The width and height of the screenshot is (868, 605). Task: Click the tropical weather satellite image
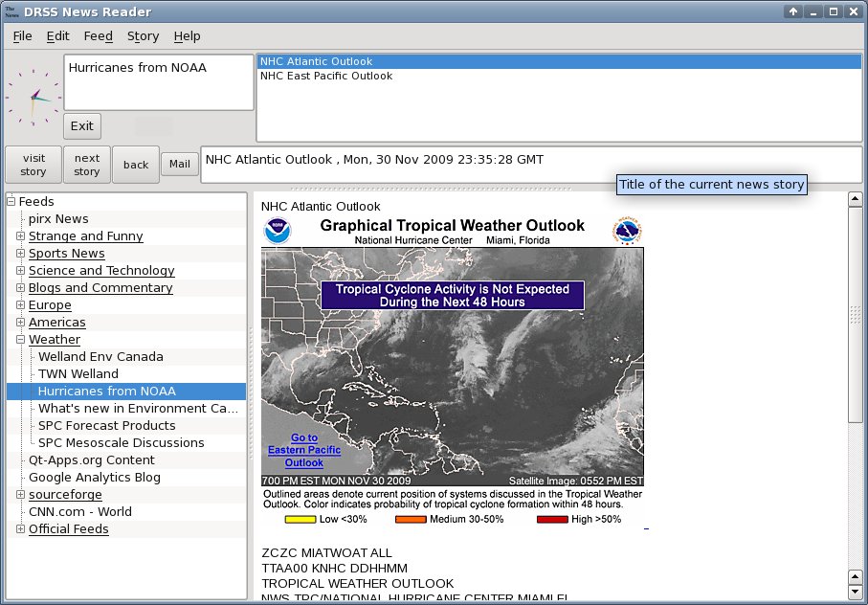click(x=453, y=367)
